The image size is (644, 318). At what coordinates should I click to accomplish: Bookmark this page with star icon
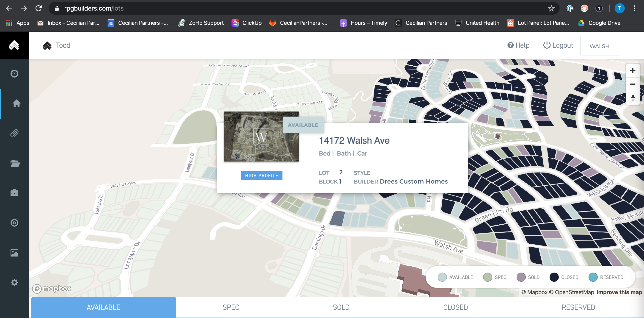click(551, 8)
